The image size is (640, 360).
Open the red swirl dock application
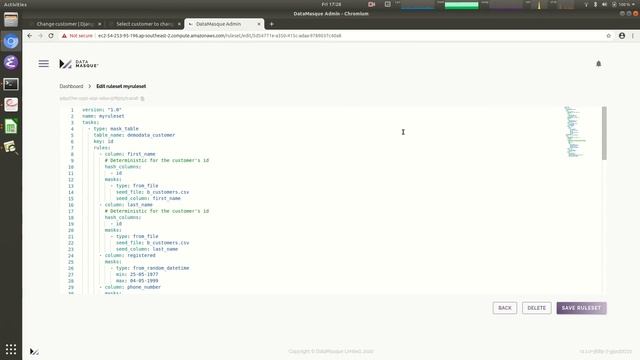pos(11,105)
